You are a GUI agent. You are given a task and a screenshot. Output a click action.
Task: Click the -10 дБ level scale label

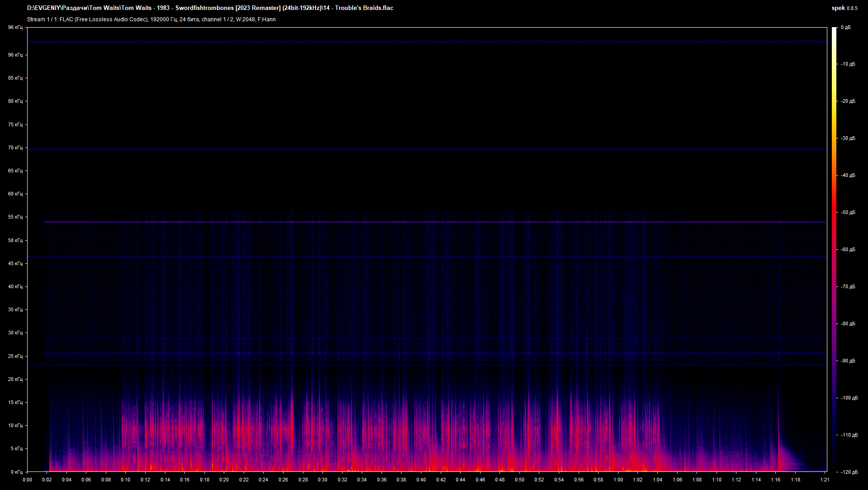[x=848, y=64]
